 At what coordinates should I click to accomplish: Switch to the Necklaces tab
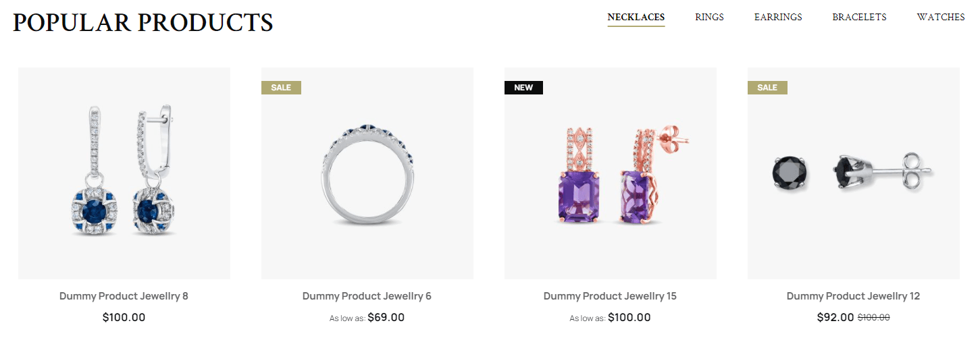click(x=636, y=18)
